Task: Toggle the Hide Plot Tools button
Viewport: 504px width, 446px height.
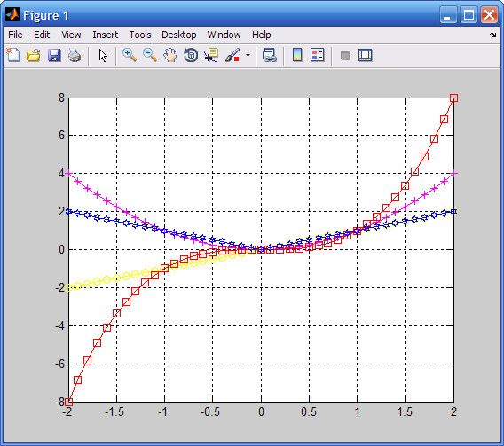Action: coord(345,55)
